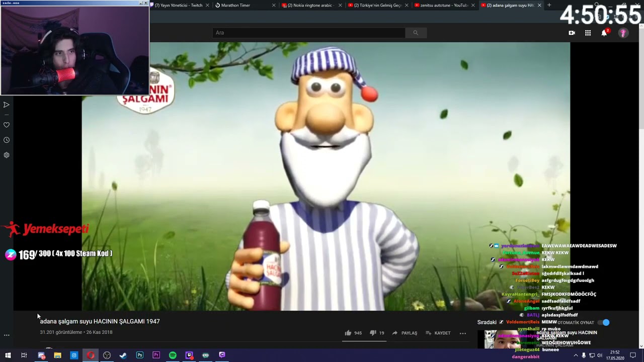
Task: Like the video with thumbs-up 945
Action: 353,333
